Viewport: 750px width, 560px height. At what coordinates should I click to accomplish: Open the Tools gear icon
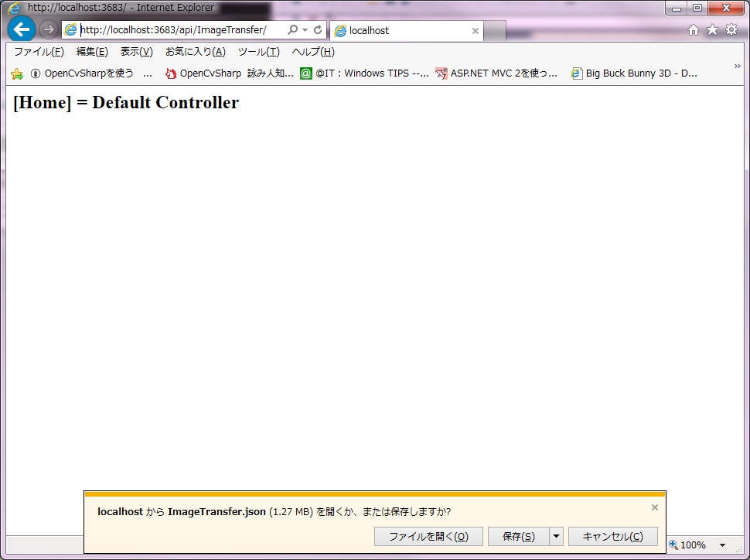click(731, 29)
